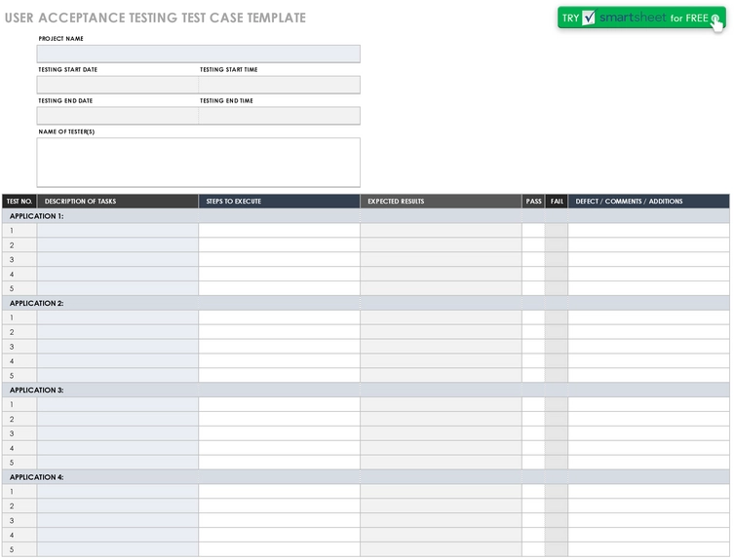Select the Description of Tasks column header
The width and height of the screenshot is (734, 560).
pos(118,202)
